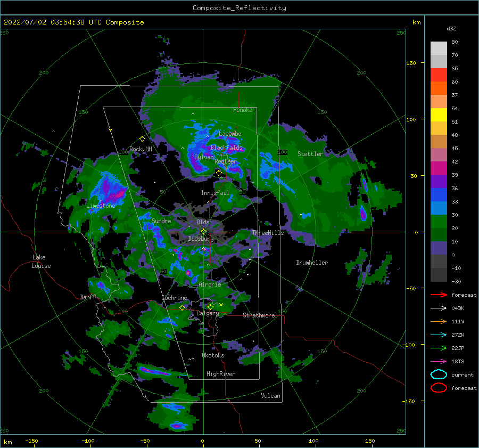Pick the light blue 33–30 dBZ swatch
This screenshot has height=448, width=479.
pyautogui.click(x=439, y=208)
